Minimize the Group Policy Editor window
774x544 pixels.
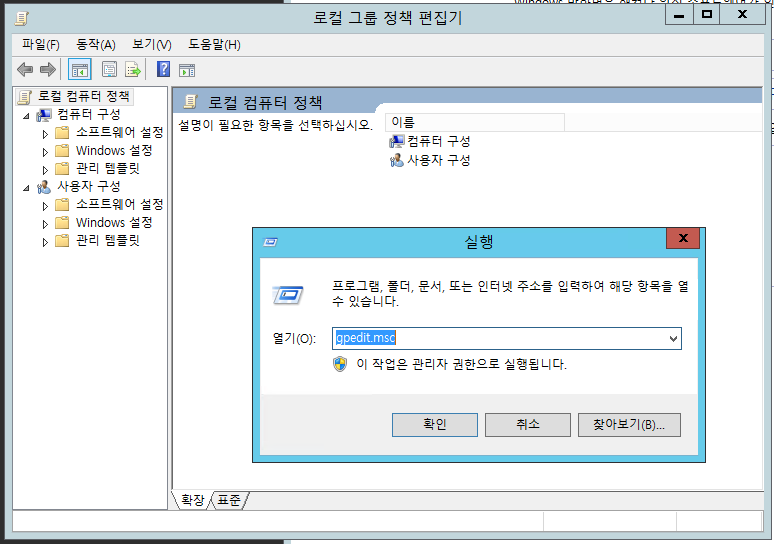tap(679, 14)
